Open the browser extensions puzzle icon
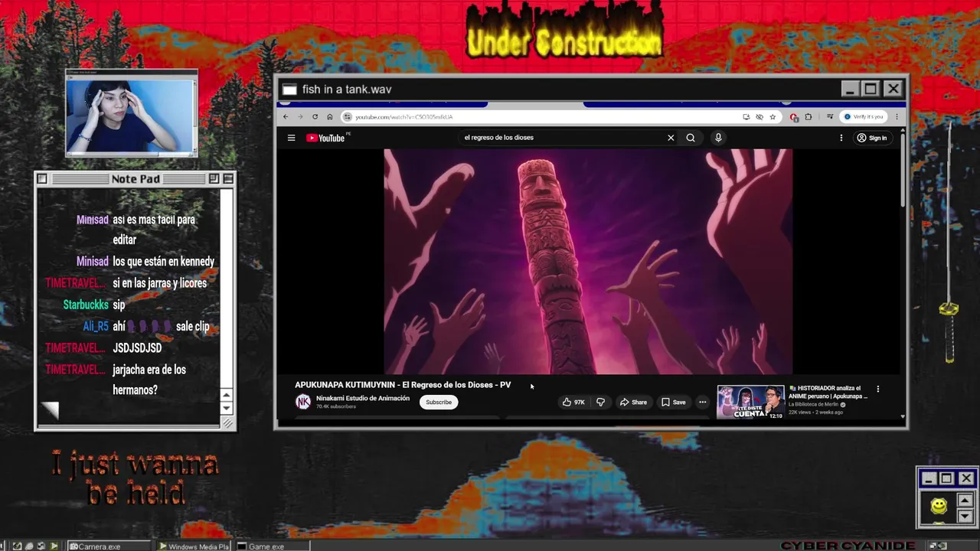 [x=808, y=117]
